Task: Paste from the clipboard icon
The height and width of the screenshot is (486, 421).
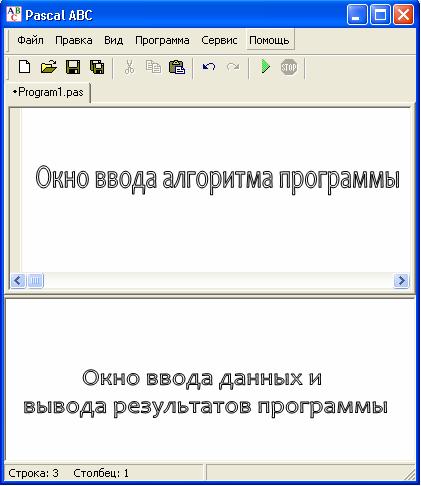Action: coord(177,67)
